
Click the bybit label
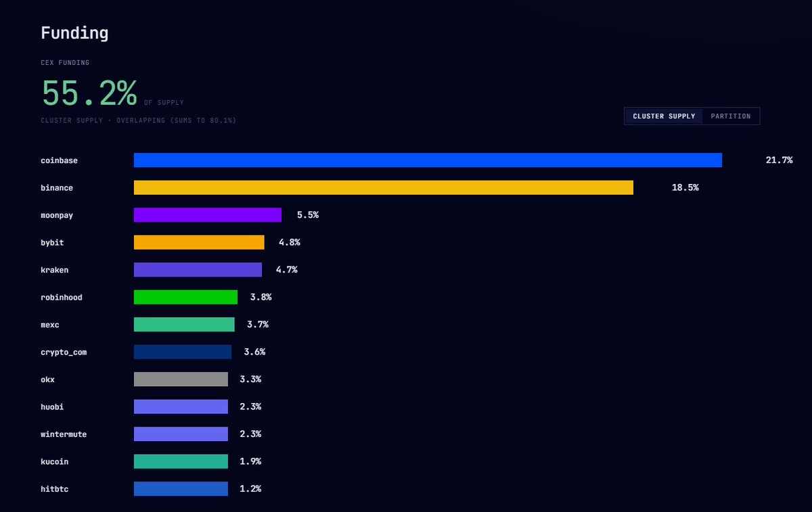[52, 243]
